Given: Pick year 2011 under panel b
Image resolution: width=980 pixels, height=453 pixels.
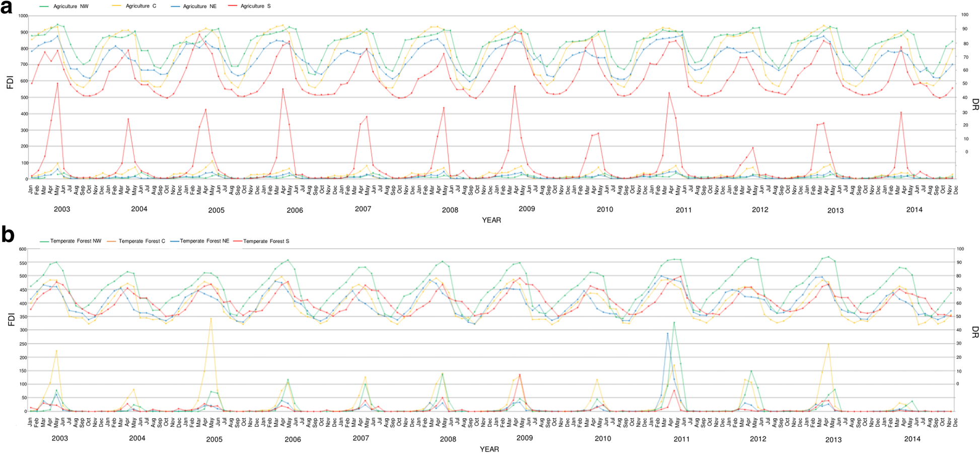Looking at the screenshot, I should coord(681,439).
